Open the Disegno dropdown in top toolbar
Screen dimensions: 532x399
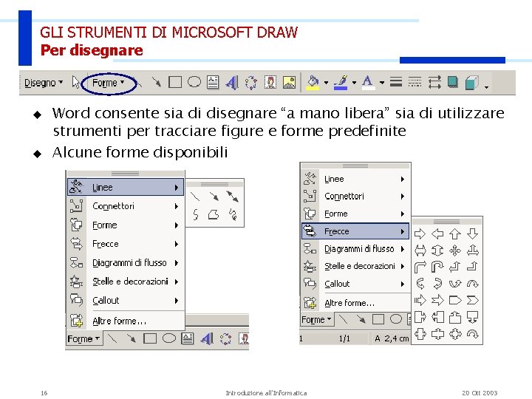[44, 83]
